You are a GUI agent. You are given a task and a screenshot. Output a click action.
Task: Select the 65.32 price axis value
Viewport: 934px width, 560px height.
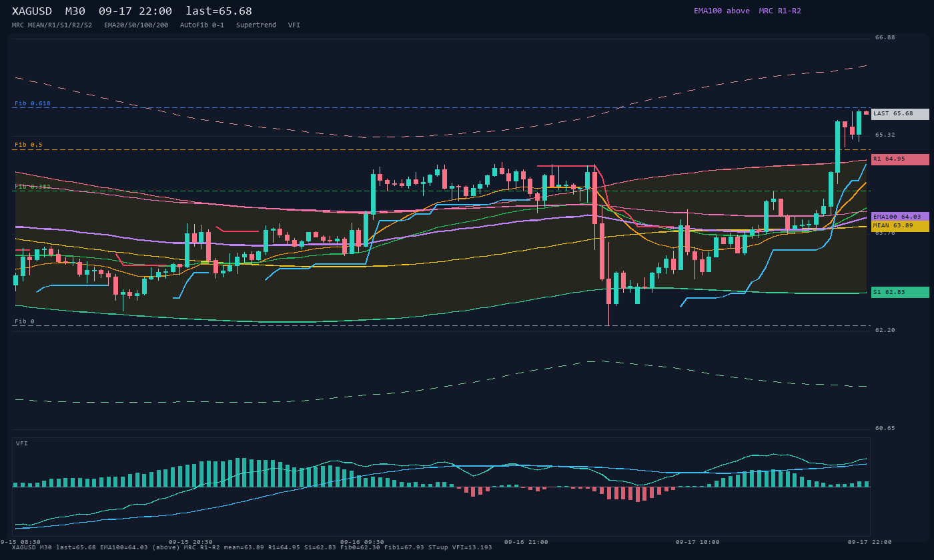coord(885,135)
